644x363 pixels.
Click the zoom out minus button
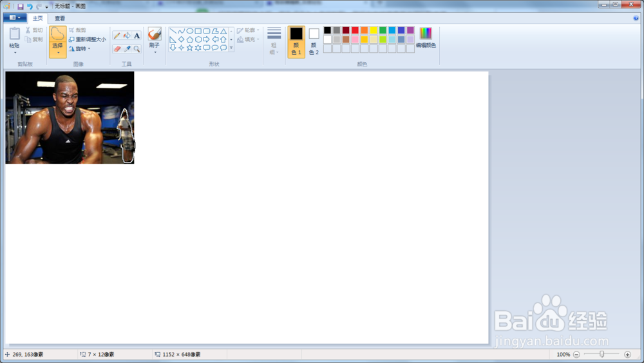coord(576,355)
